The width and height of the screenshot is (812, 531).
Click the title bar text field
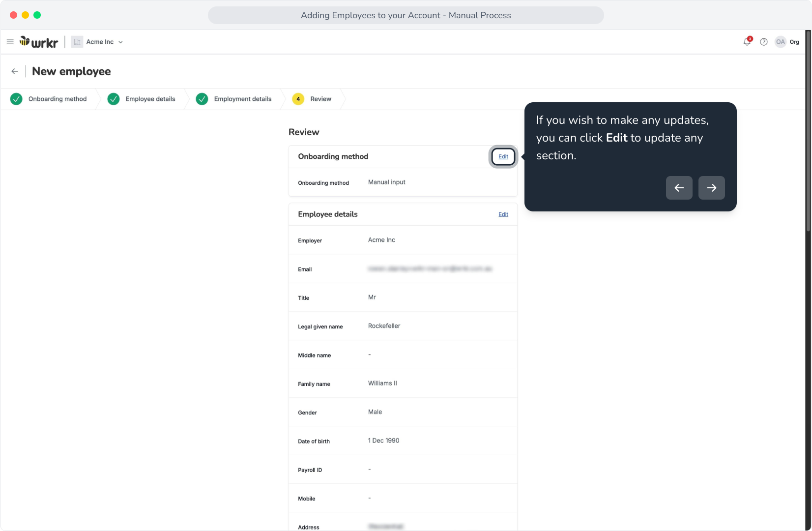point(406,15)
